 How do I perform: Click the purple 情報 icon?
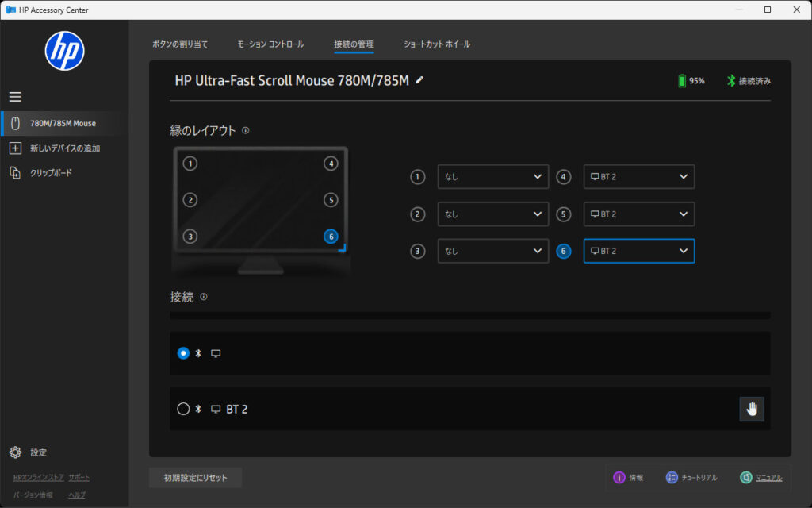click(x=619, y=477)
